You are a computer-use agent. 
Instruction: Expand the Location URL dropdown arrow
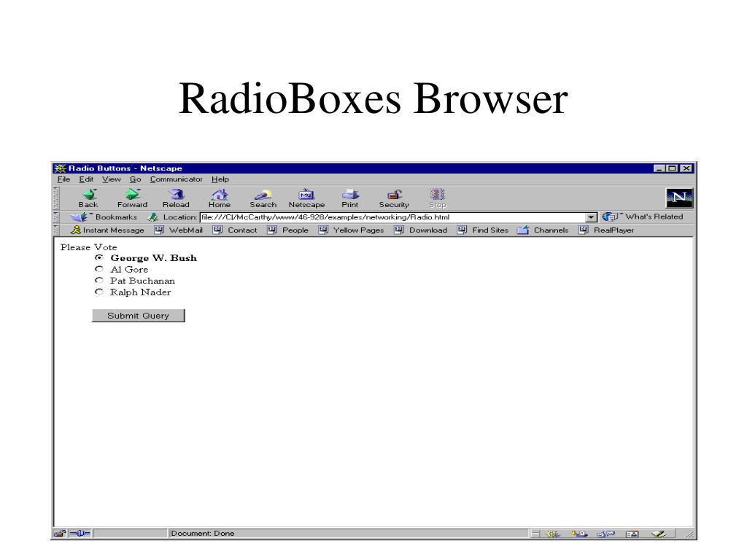click(591, 217)
